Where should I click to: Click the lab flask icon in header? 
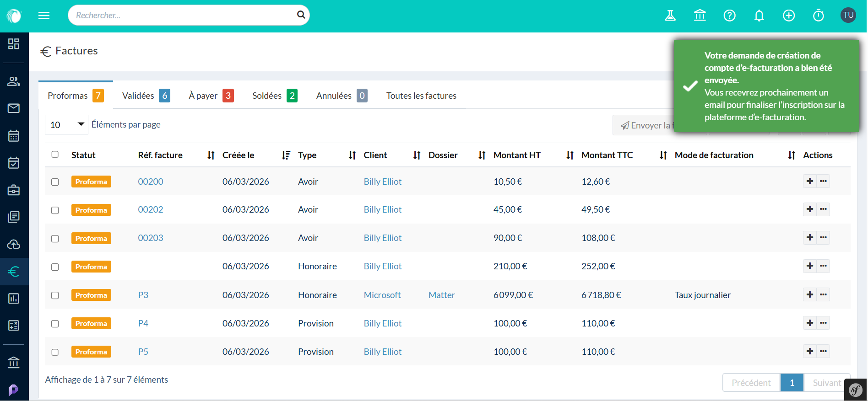click(x=670, y=16)
